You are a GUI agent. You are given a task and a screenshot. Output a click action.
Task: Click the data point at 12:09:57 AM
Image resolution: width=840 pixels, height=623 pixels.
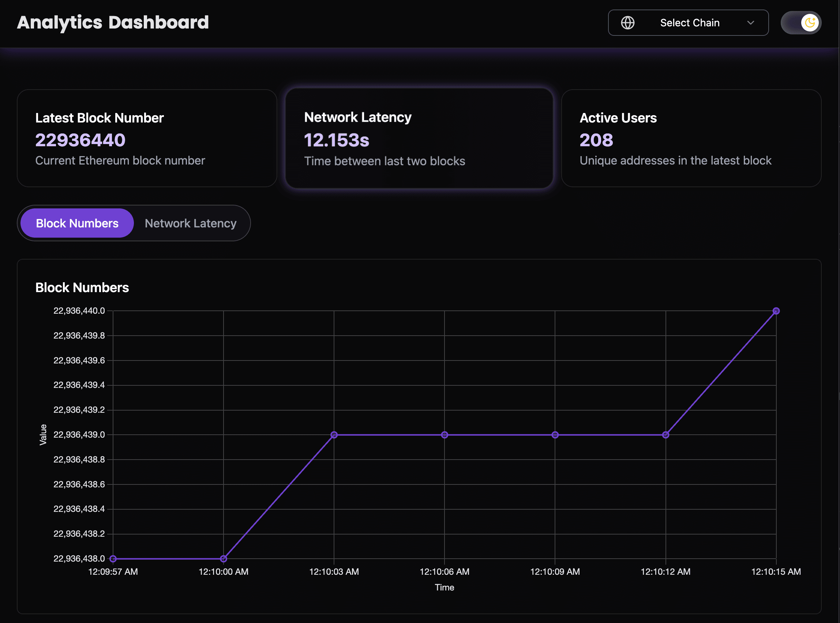click(x=113, y=559)
